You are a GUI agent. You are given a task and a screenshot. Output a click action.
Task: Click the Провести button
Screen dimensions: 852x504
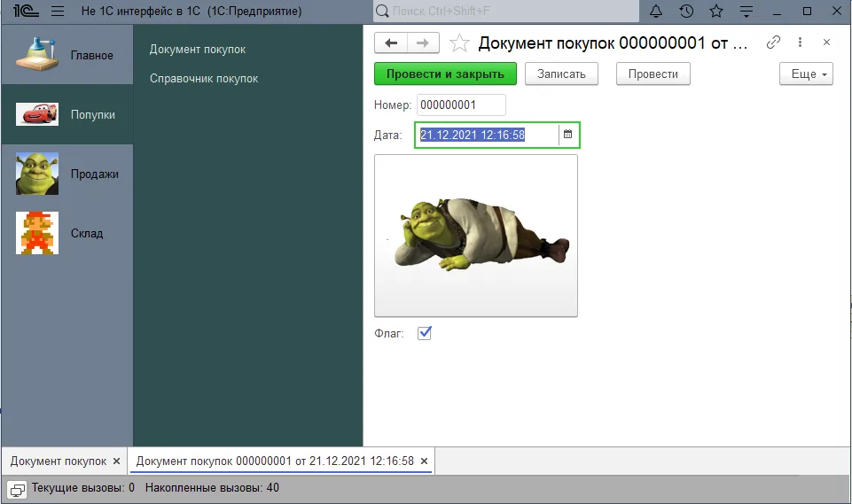pyautogui.click(x=653, y=74)
